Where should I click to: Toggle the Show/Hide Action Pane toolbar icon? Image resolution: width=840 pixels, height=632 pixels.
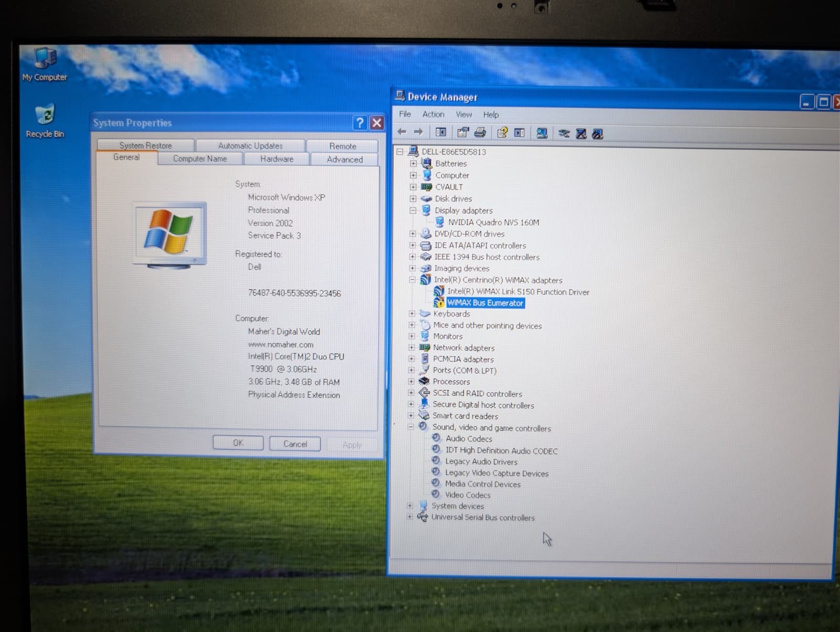point(519,133)
